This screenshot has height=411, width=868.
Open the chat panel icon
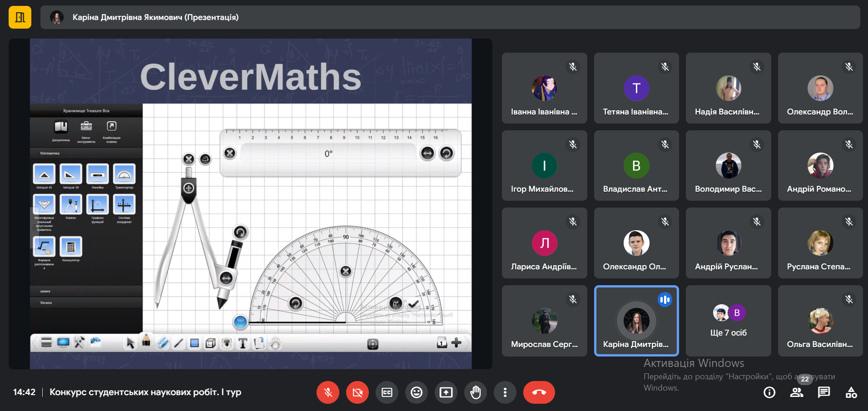[x=824, y=392]
